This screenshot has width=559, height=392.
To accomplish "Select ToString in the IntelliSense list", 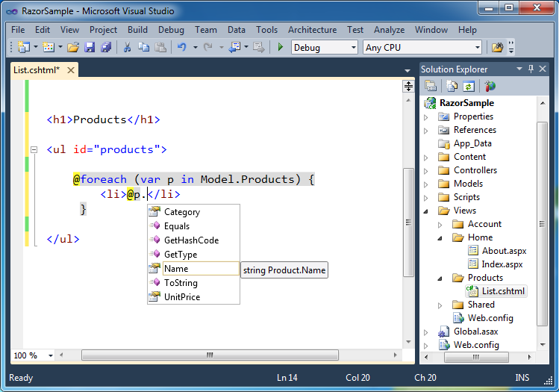I will tap(193, 283).
